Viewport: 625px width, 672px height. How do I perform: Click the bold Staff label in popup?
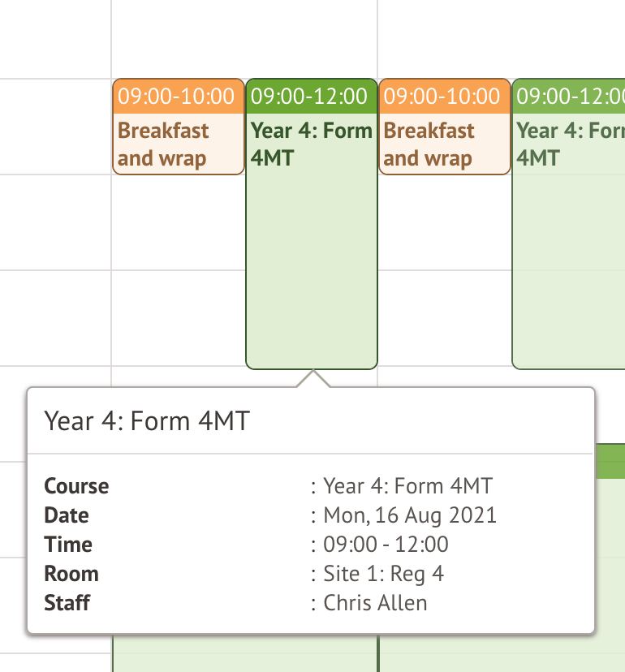tap(67, 603)
